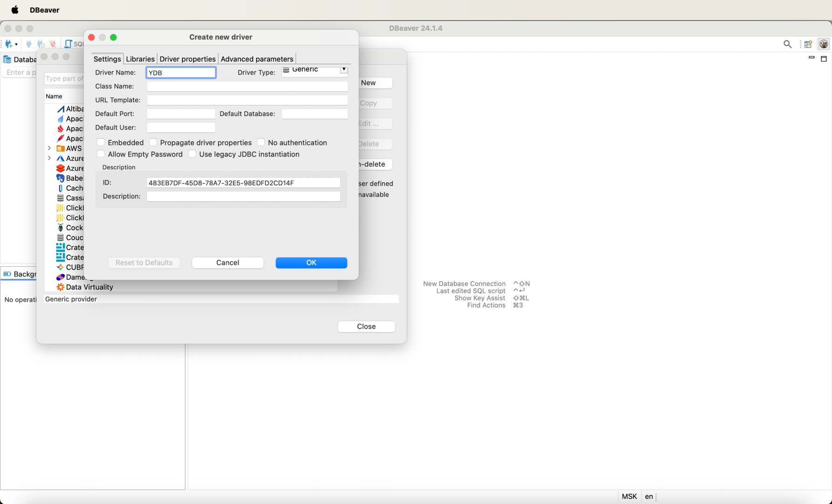
Task: Click the DBeaver beaver perspective icon
Action: (824, 44)
